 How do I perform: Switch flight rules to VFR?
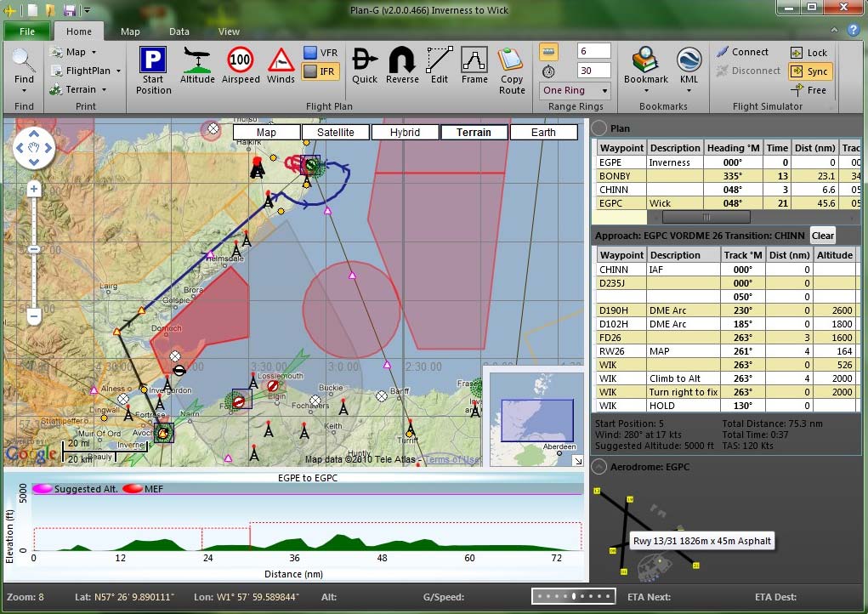(321, 51)
